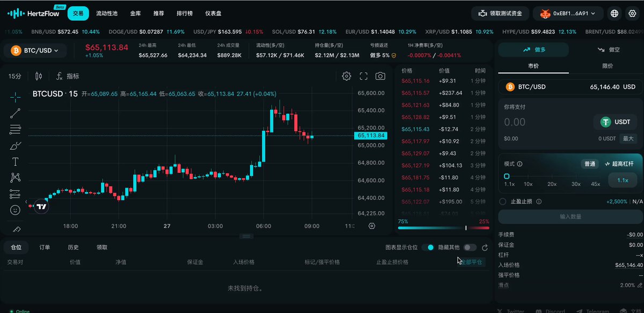Open candlestick chart type selector
This screenshot has width=644, height=313.
38,76
